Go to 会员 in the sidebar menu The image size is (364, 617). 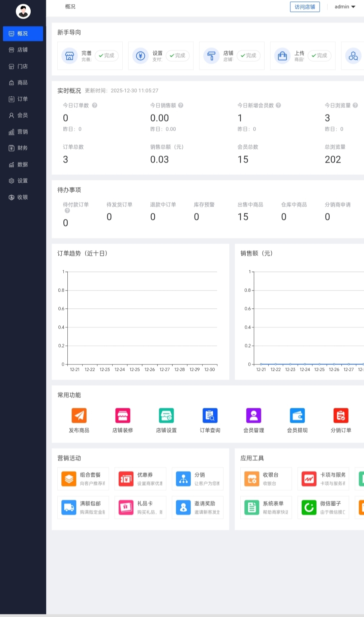[23, 115]
